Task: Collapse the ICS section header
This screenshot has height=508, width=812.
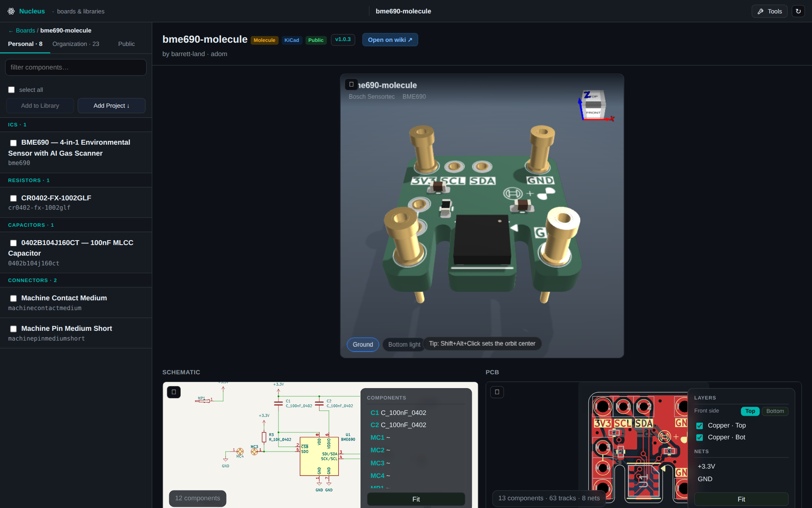Action: click(x=76, y=125)
